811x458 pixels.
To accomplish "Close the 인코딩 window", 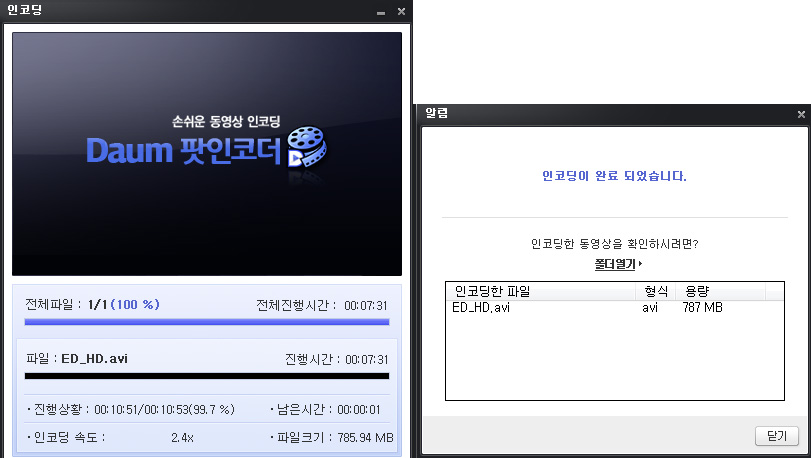I will pyautogui.click(x=401, y=11).
